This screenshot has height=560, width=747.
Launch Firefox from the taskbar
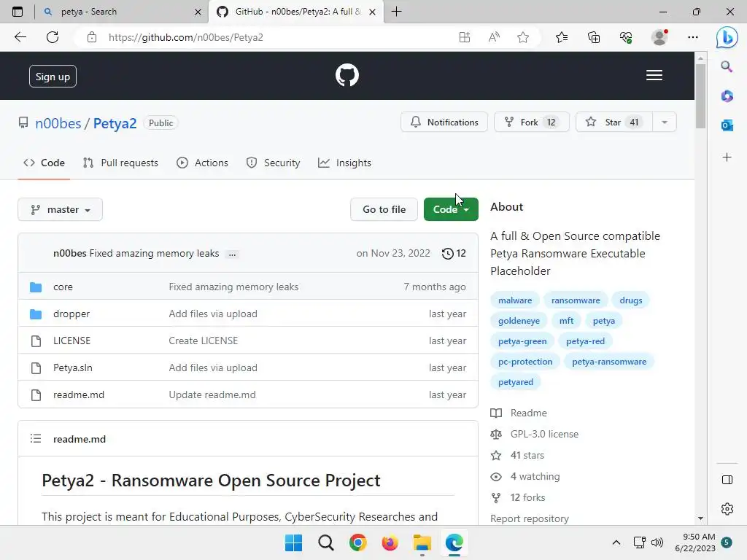click(x=390, y=542)
